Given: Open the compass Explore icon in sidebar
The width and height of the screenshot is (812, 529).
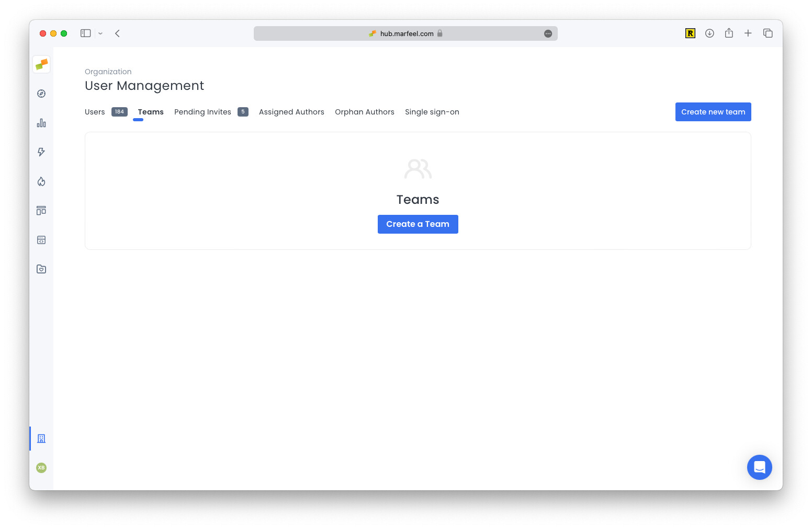Looking at the screenshot, I should (x=41, y=94).
